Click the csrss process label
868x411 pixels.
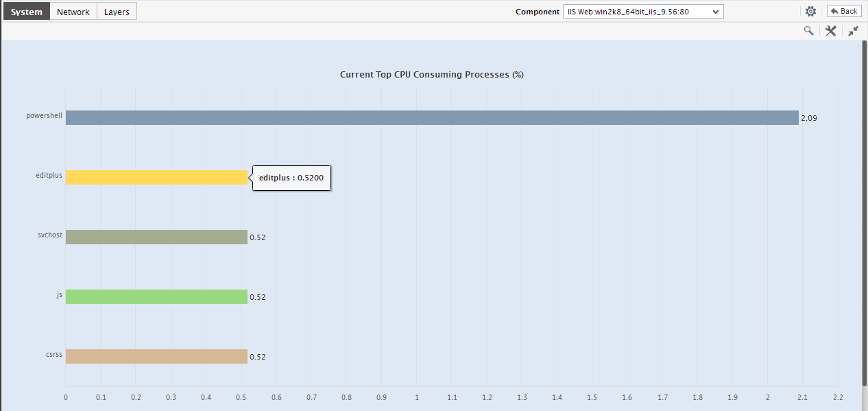pos(53,354)
